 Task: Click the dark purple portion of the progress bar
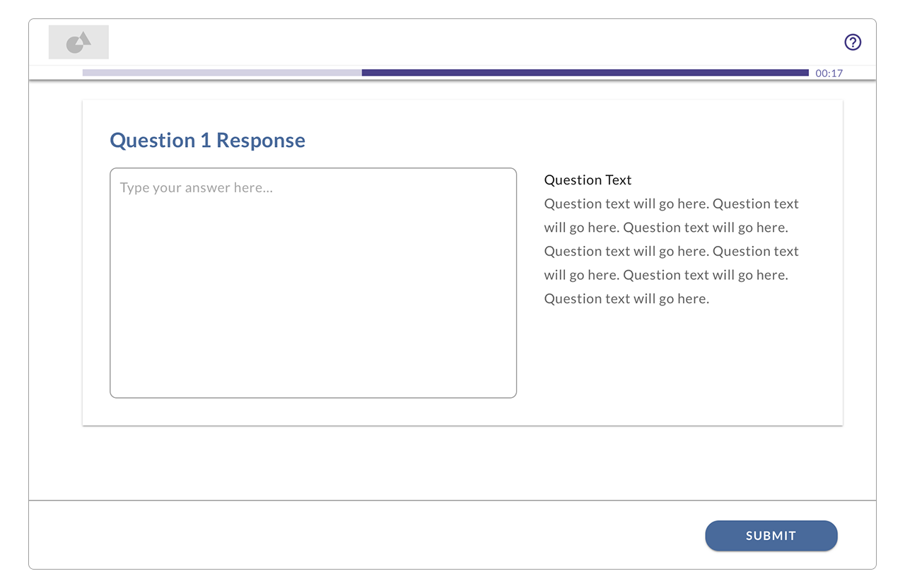[x=585, y=73]
